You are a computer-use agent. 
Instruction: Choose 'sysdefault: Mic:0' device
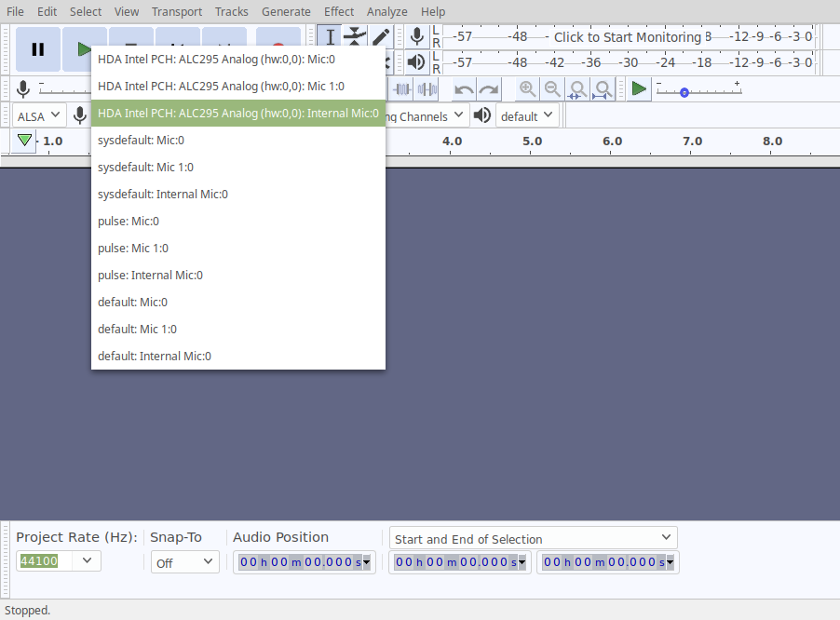(238, 141)
